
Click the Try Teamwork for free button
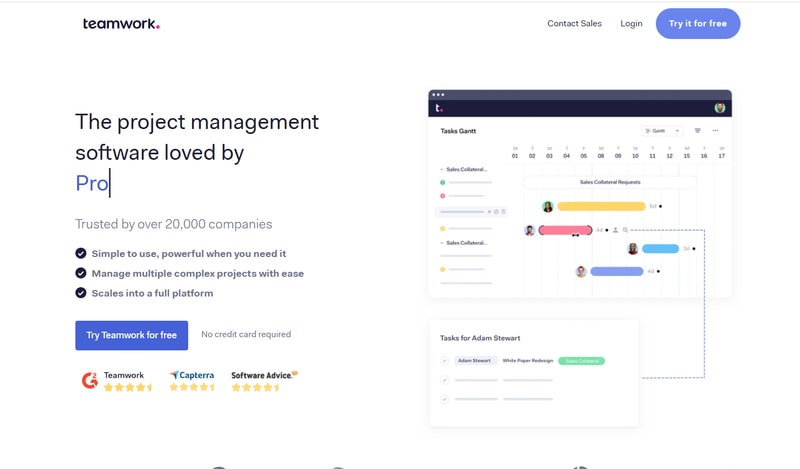pyautogui.click(x=132, y=335)
